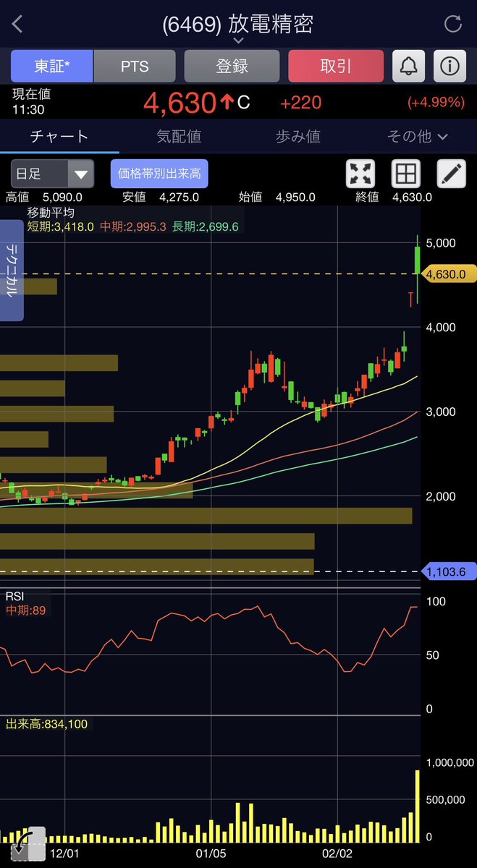Tap 短期:3,418.0 moving average value
The width and height of the screenshot is (477, 868).
point(61,226)
